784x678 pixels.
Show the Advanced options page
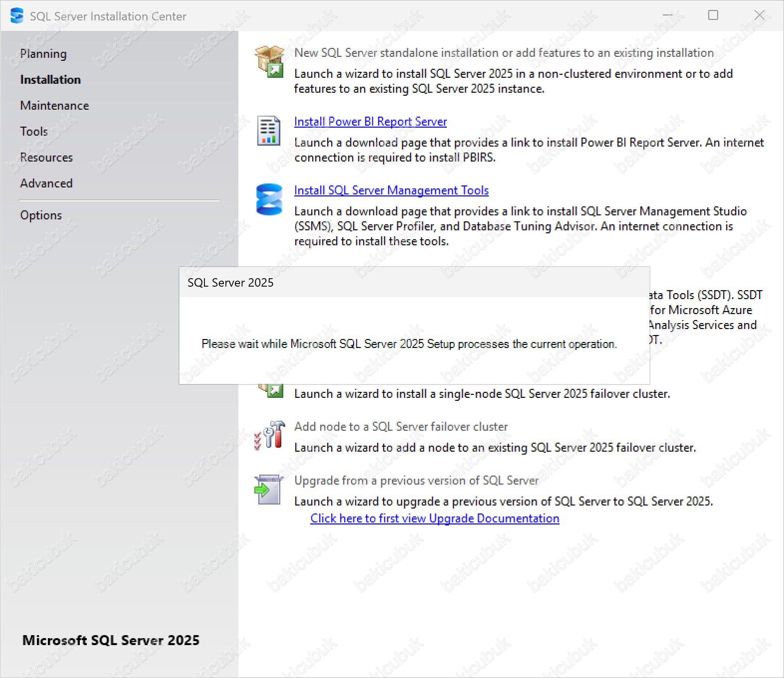pyautogui.click(x=46, y=183)
